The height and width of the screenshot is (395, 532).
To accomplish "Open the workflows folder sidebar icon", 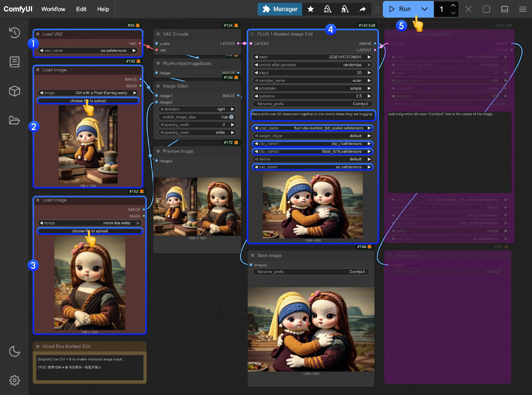I will tap(14, 120).
